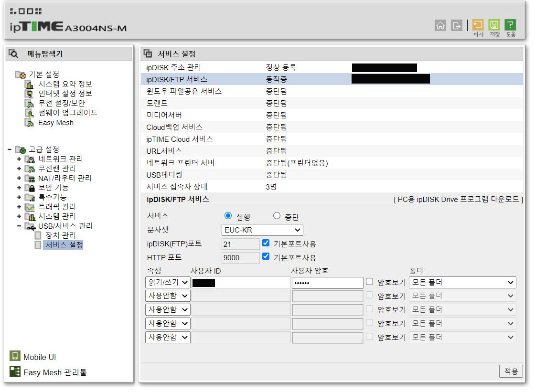
Task: Select the ipTIME Cloud 서비스 row
Action: [332, 139]
